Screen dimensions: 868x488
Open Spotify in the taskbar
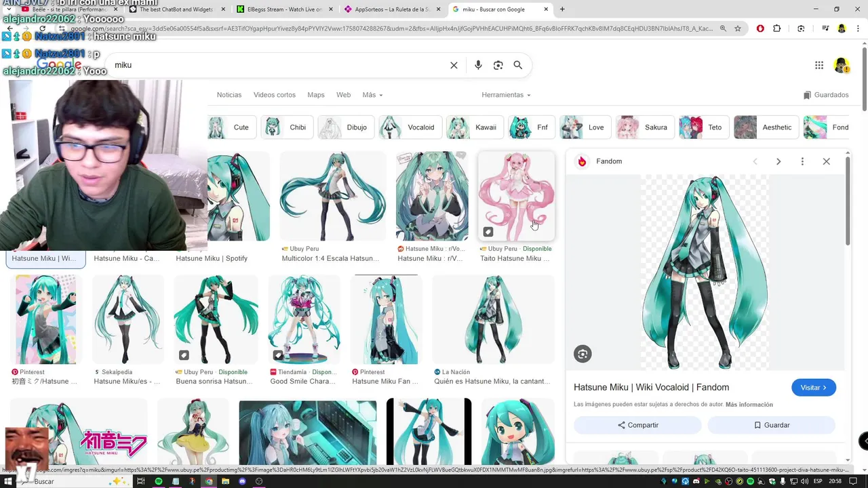tap(158, 481)
